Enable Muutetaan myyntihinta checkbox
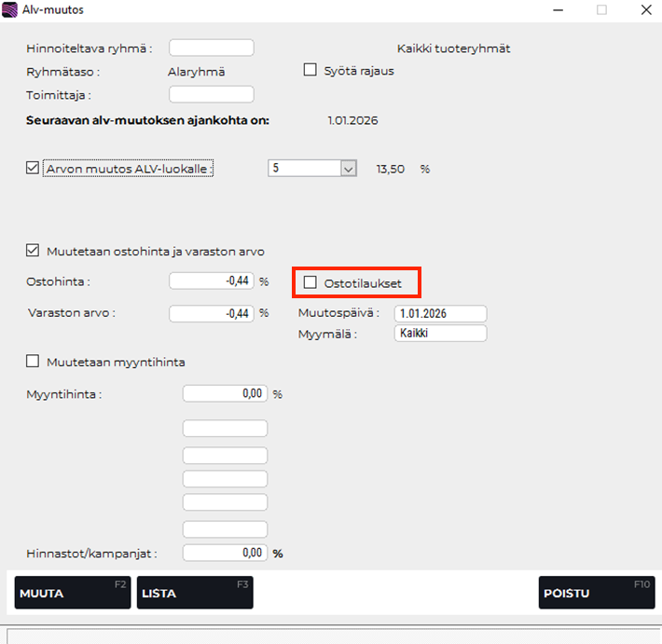 33,362
